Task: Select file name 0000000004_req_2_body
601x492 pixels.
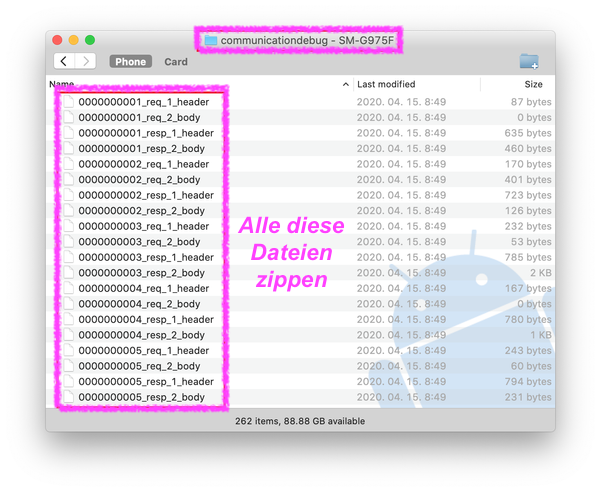Action: [x=140, y=303]
